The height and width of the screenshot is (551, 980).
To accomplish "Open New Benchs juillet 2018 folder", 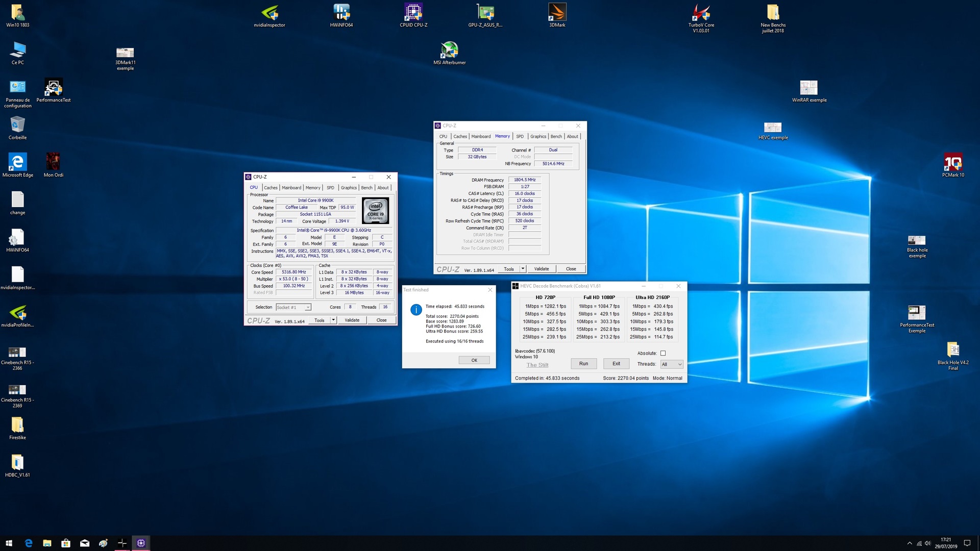I will pos(773,18).
